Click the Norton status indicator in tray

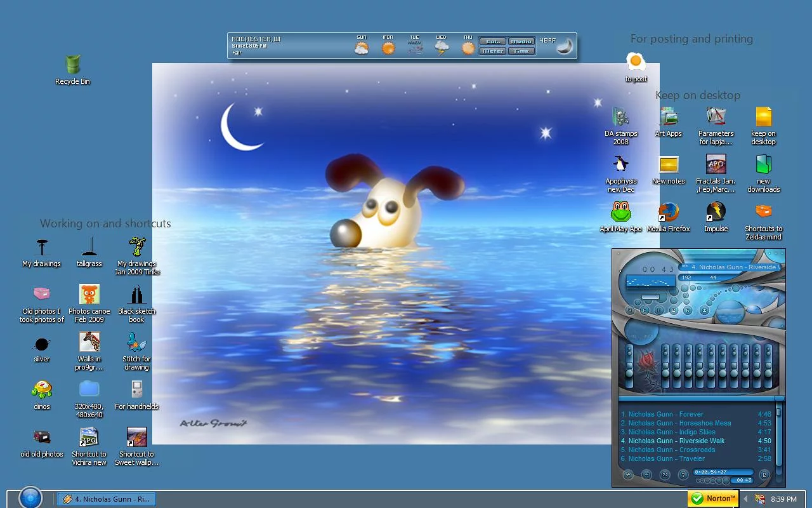pyautogui.click(x=713, y=498)
